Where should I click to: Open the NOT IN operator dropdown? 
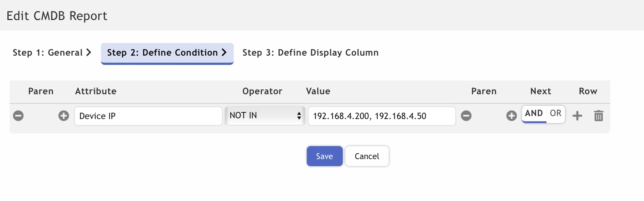pyautogui.click(x=265, y=116)
